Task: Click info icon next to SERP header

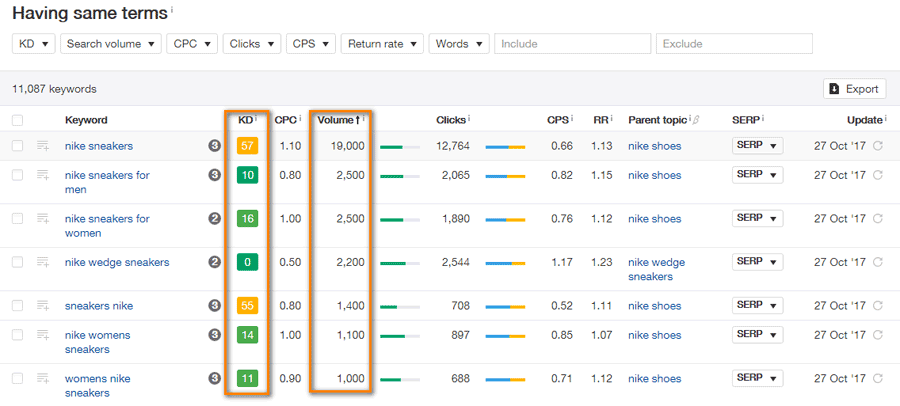Action: (x=763, y=118)
